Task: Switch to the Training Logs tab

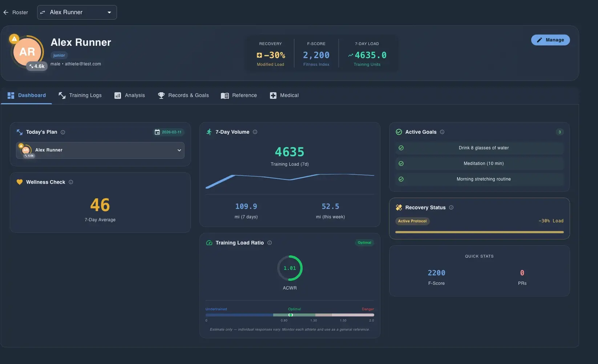Action: click(85, 95)
